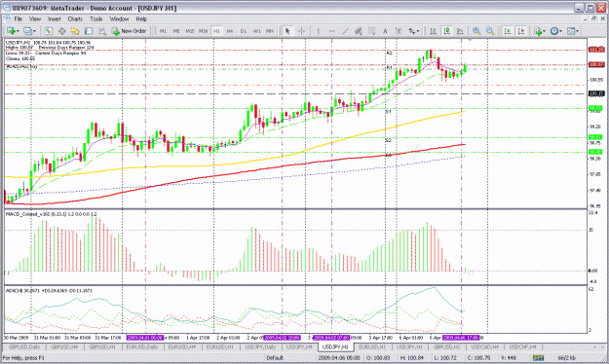Image resolution: width=609 pixels, height=364 pixels.
Task: Open the Insert menu
Action: click(55, 18)
